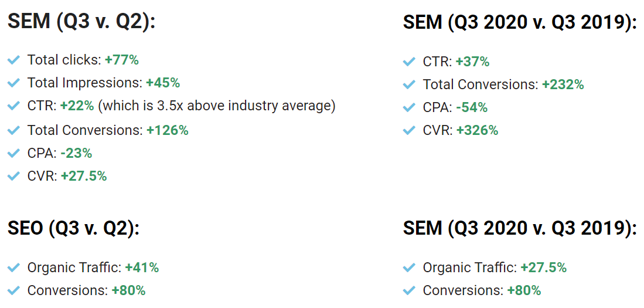
Task: Click the +232% Total Conversions value
Action: click(x=563, y=84)
